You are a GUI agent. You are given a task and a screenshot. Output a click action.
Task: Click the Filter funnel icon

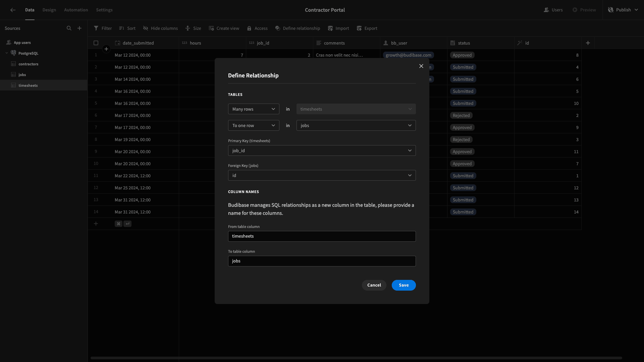point(96,28)
